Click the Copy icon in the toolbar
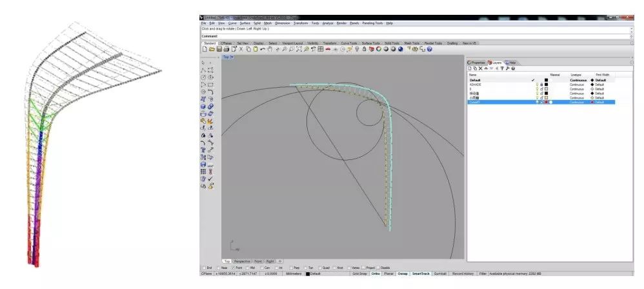This screenshot has width=644, height=289. [x=248, y=49]
